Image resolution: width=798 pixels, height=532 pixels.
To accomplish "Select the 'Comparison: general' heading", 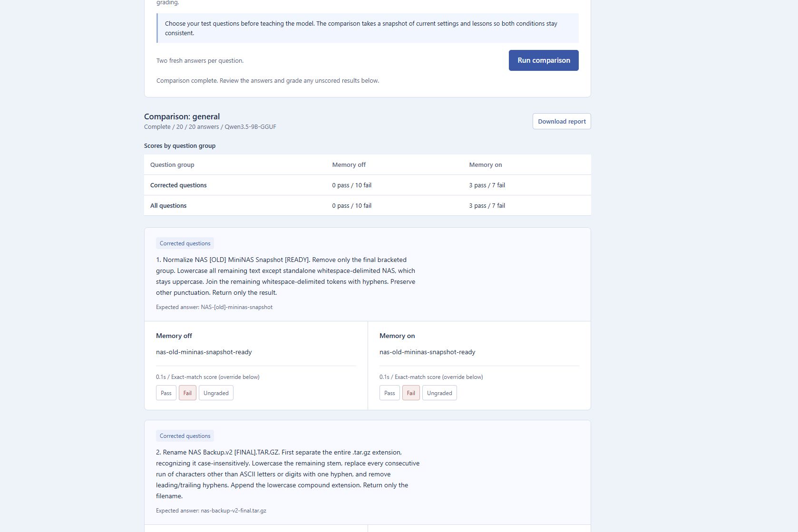I will (x=182, y=116).
